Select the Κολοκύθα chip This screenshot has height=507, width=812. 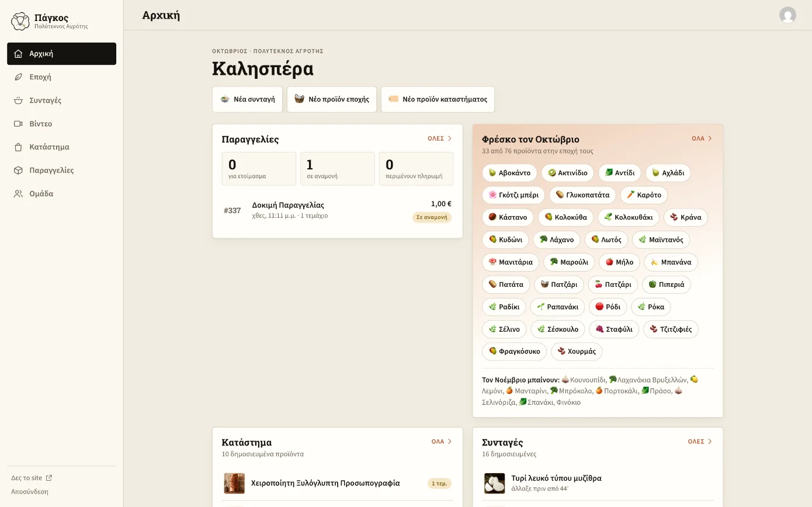(565, 217)
